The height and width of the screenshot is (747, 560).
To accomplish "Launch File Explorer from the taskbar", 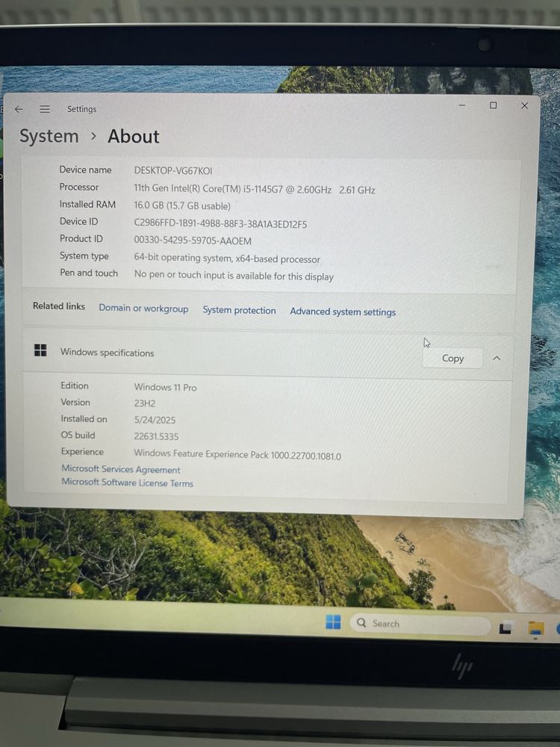I will coord(536,628).
